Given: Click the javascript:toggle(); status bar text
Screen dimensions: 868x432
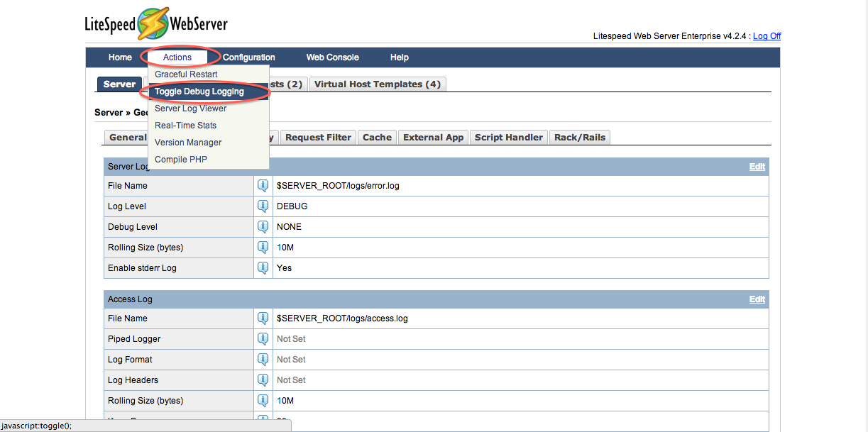Looking at the screenshot, I should 37,426.
